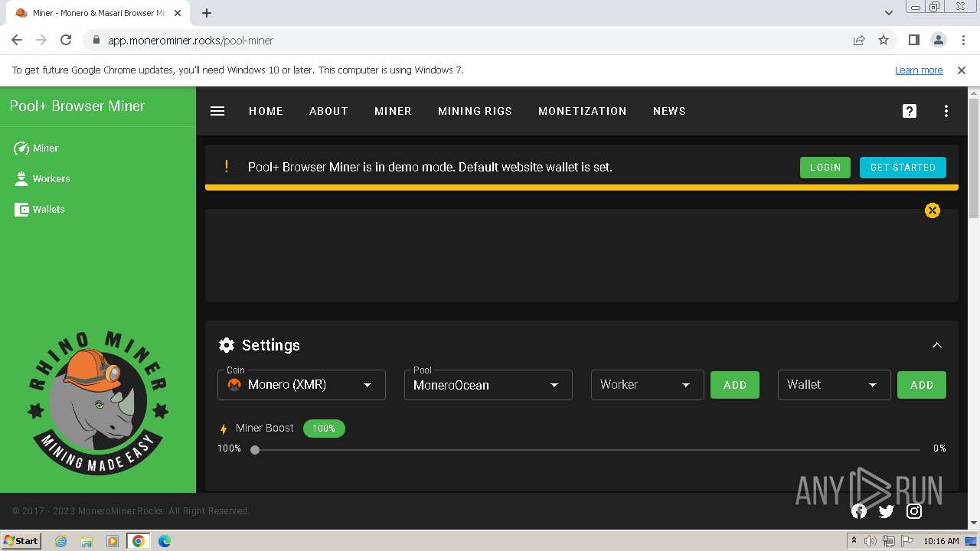Image resolution: width=980 pixels, height=551 pixels.
Task: Open the Worker dropdown
Action: coord(648,385)
